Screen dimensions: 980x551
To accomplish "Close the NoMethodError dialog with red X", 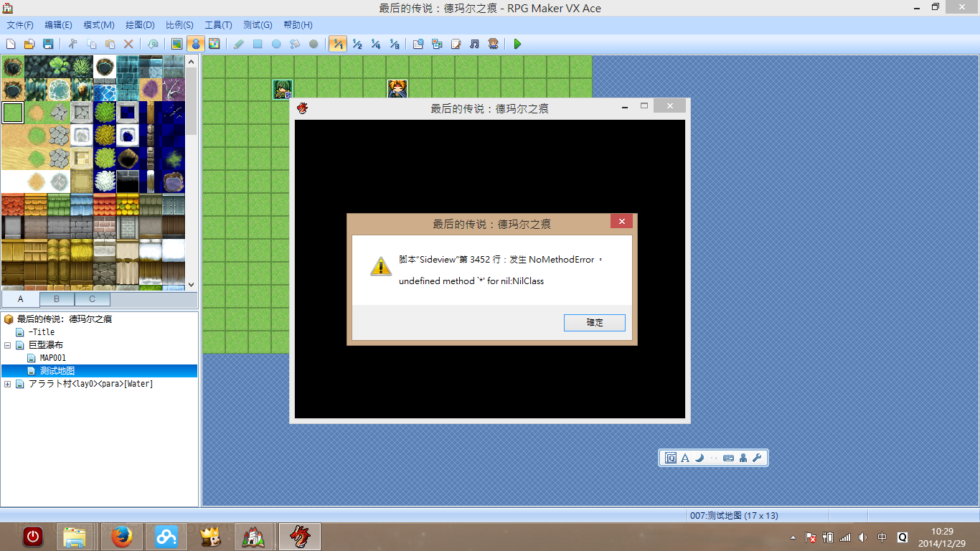I will [621, 221].
